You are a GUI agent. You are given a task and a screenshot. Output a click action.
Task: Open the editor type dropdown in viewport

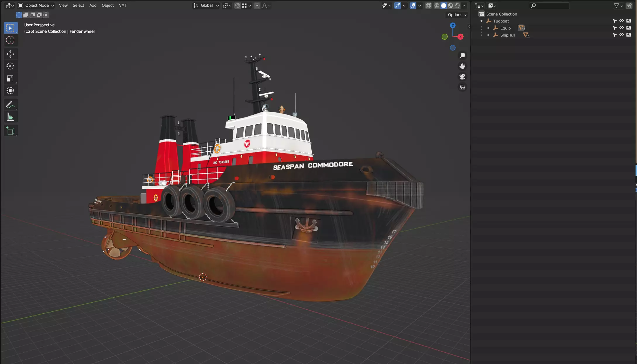(10, 6)
